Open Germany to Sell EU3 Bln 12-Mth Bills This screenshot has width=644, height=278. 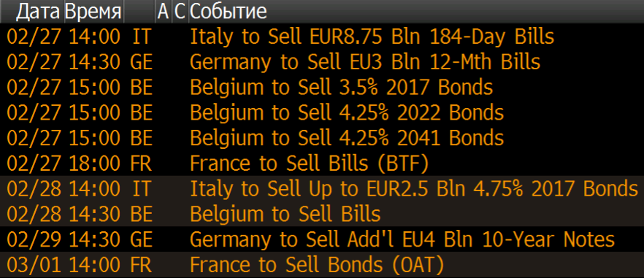(365, 62)
